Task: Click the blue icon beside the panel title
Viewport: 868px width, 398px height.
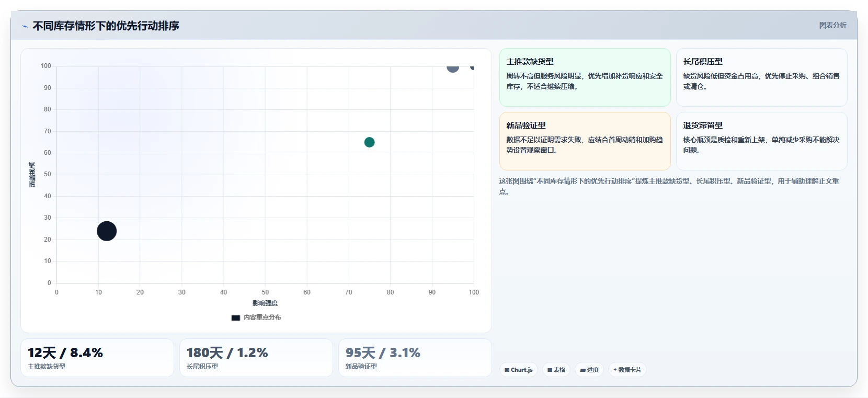Action: (25, 26)
